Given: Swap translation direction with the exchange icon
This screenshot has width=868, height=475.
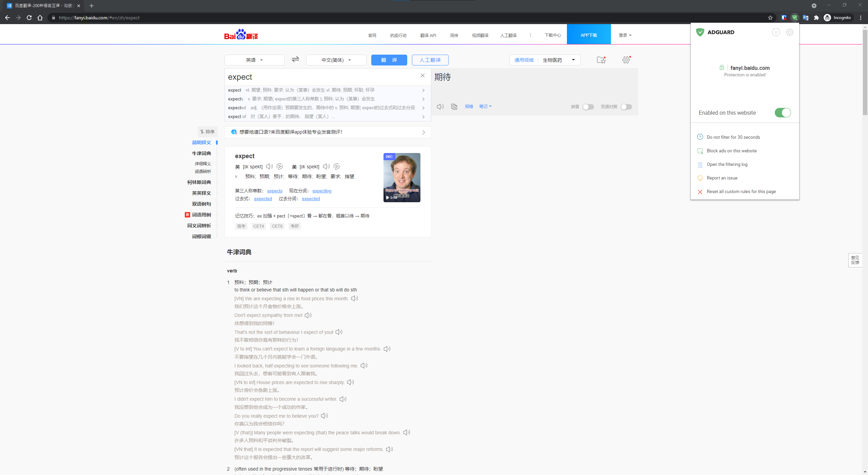Looking at the screenshot, I should (295, 60).
